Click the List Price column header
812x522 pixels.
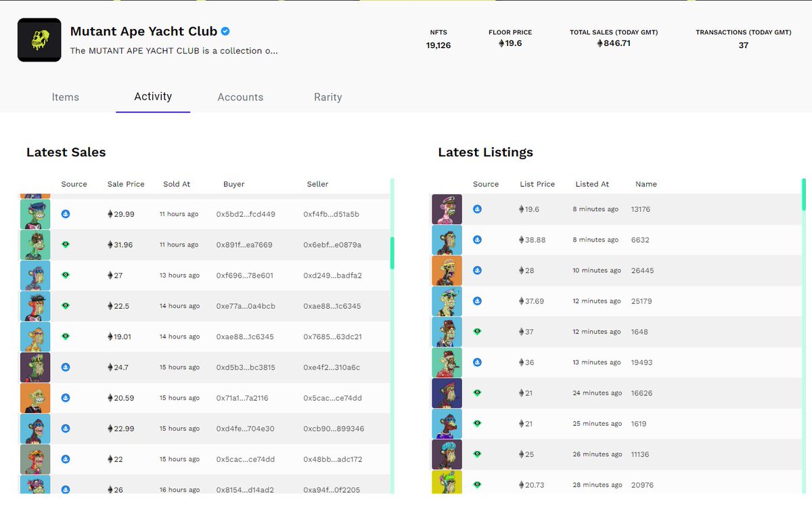point(537,183)
